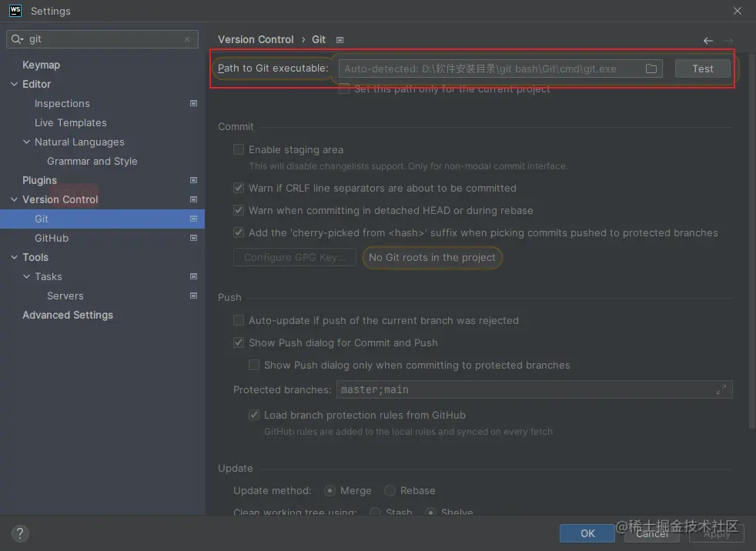Close the Settings dialog
Image resolution: width=756 pixels, height=551 pixels.
click(738, 11)
